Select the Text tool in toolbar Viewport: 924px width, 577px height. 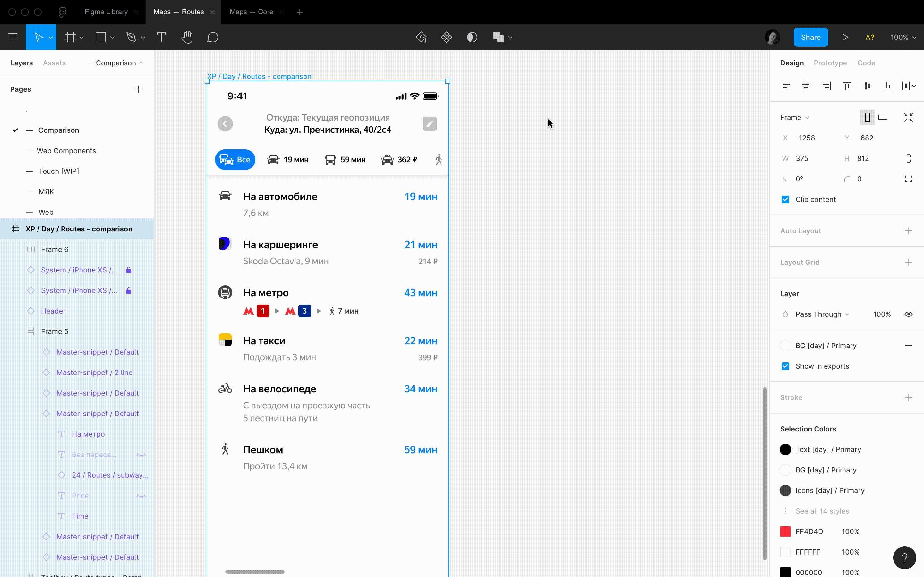161,37
